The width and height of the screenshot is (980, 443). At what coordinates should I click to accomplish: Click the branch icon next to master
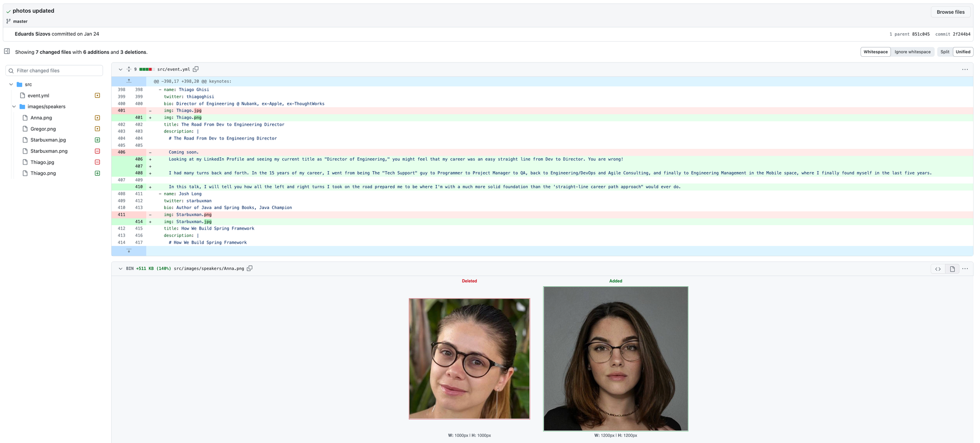pos(8,22)
